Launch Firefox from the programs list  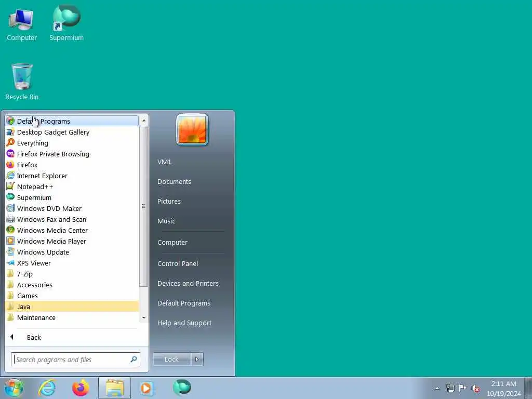(72, 165)
